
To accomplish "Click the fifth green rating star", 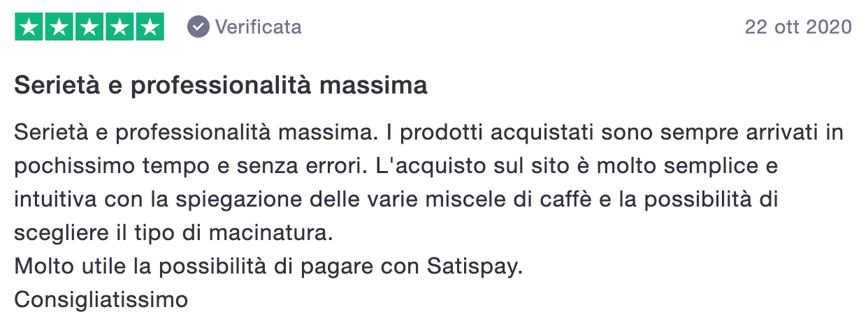I will (150, 27).
